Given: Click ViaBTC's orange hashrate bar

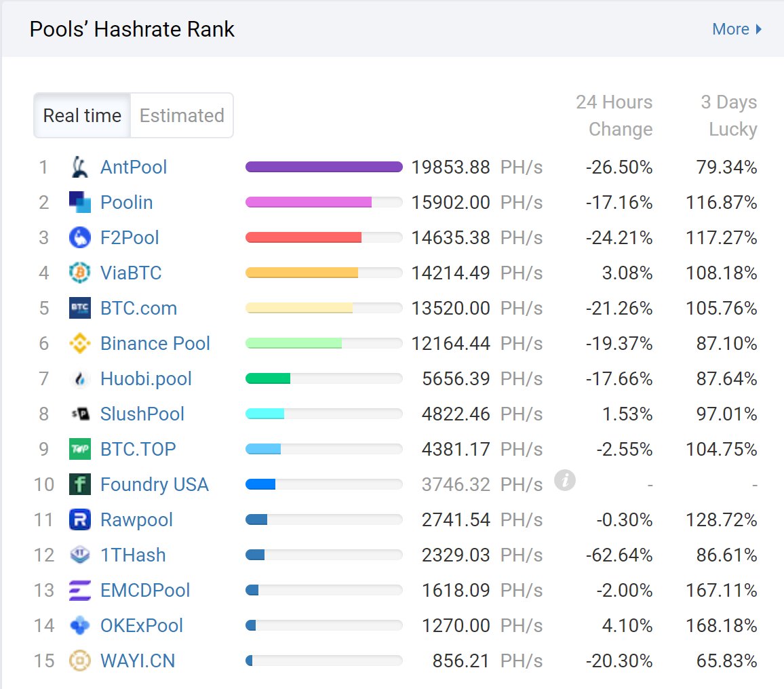Looking at the screenshot, I should pyautogui.click(x=302, y=273).
